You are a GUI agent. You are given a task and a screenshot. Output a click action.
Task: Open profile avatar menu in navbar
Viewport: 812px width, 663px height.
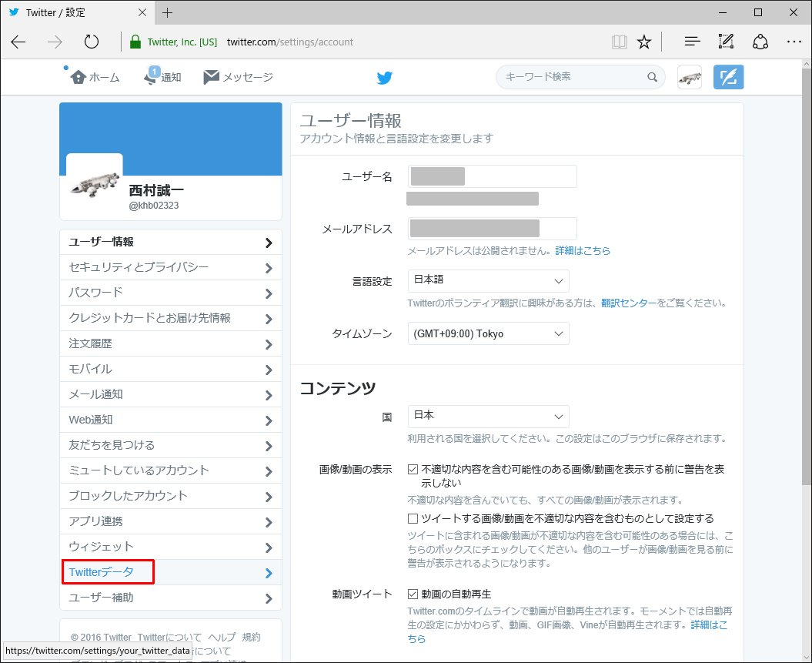coord(690,77)
